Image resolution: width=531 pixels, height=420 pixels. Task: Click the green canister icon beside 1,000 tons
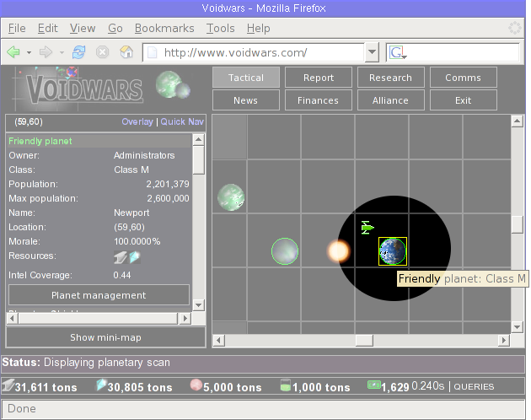click(x=286, y=385)
